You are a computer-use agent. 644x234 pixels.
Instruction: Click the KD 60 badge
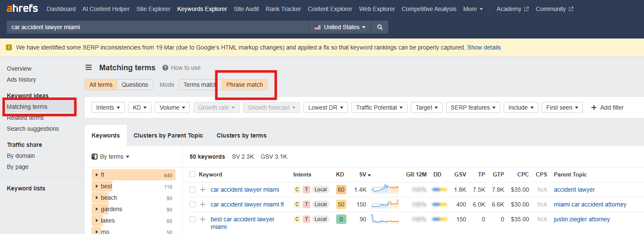click(341, 190)
